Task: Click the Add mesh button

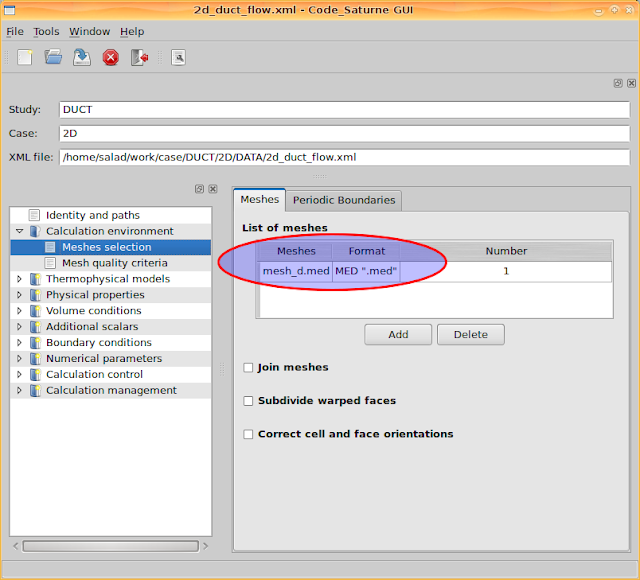Action: tap(398, 335)
